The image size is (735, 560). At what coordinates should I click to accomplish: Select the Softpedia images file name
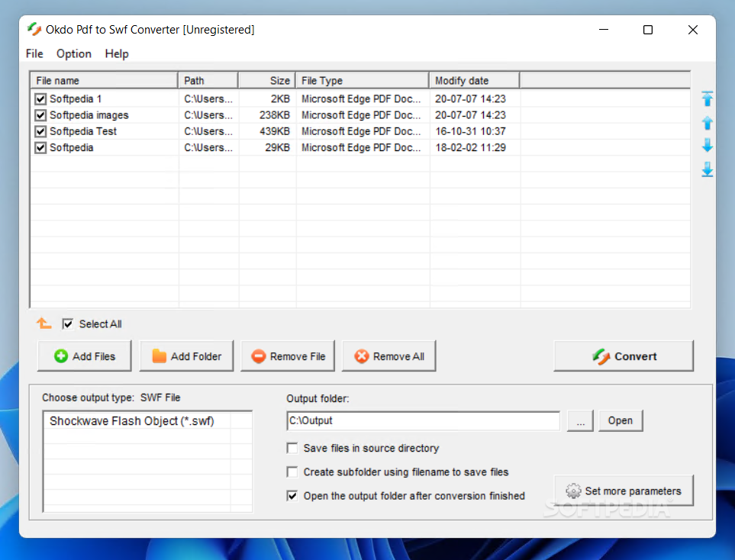[x=89, y=115]
